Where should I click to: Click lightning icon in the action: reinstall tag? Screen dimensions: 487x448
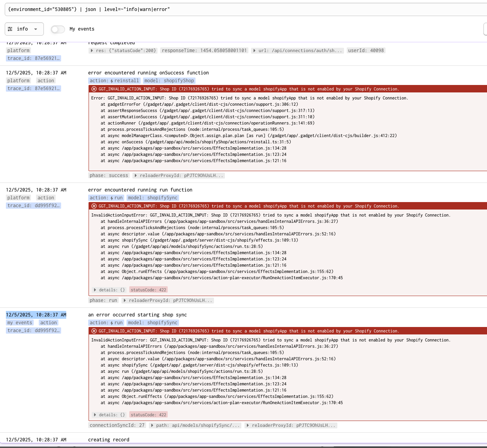click(112, 81)
